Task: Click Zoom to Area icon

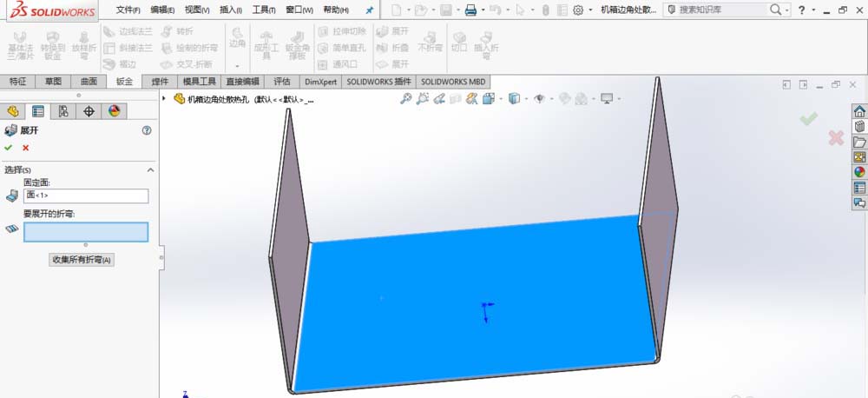Action: tap(423, 99)
